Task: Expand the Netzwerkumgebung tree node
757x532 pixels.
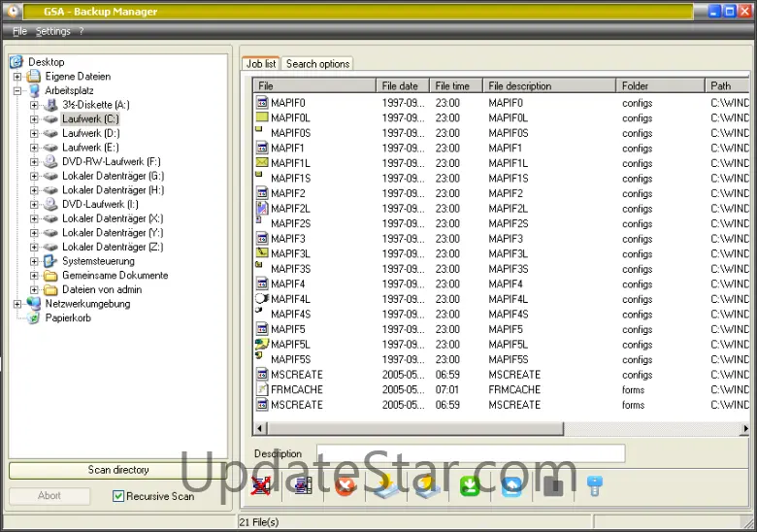Action: (x=17, y=304)
